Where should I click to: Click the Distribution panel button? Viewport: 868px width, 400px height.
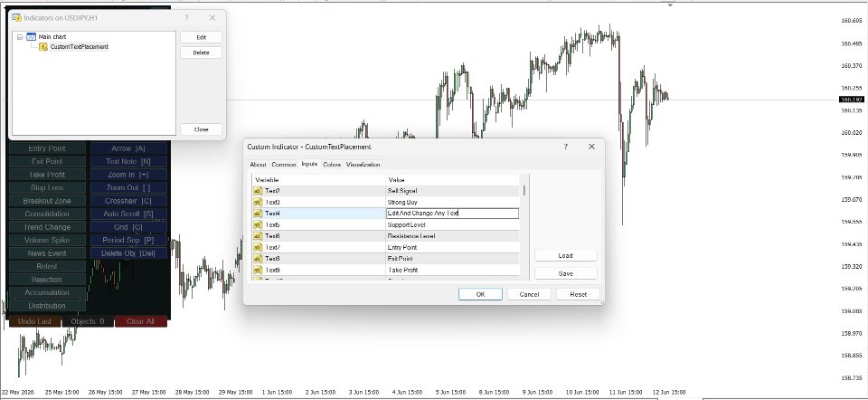click(x=47, y=306)
